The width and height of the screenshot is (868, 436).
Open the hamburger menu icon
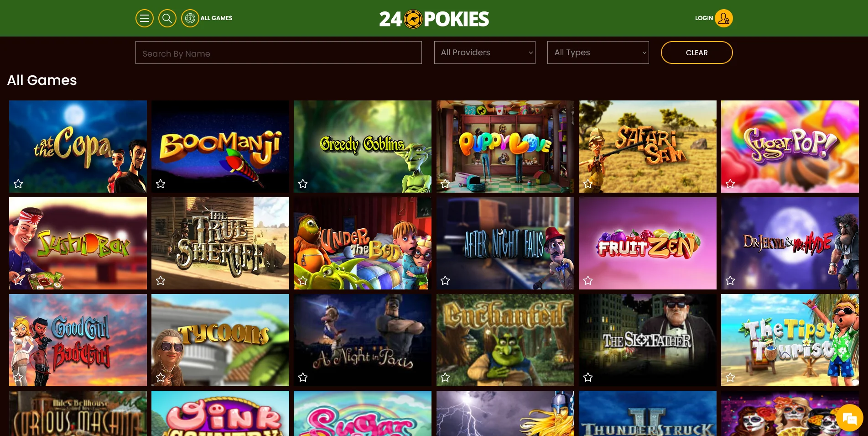coord(145,18)
